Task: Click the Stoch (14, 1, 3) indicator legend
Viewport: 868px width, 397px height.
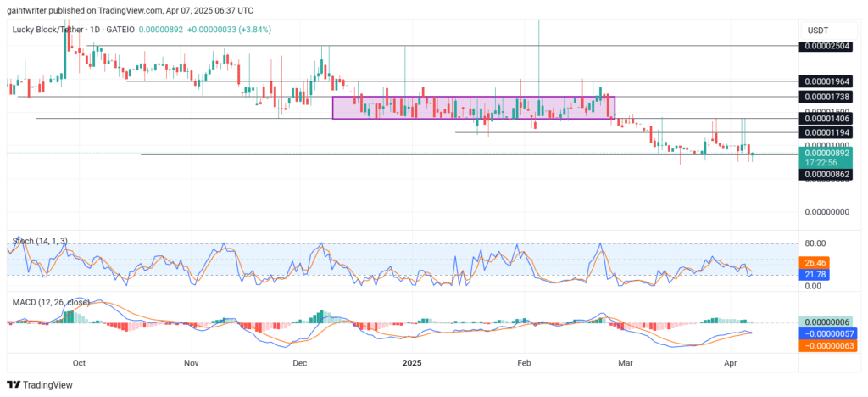Action: point(40,242)
